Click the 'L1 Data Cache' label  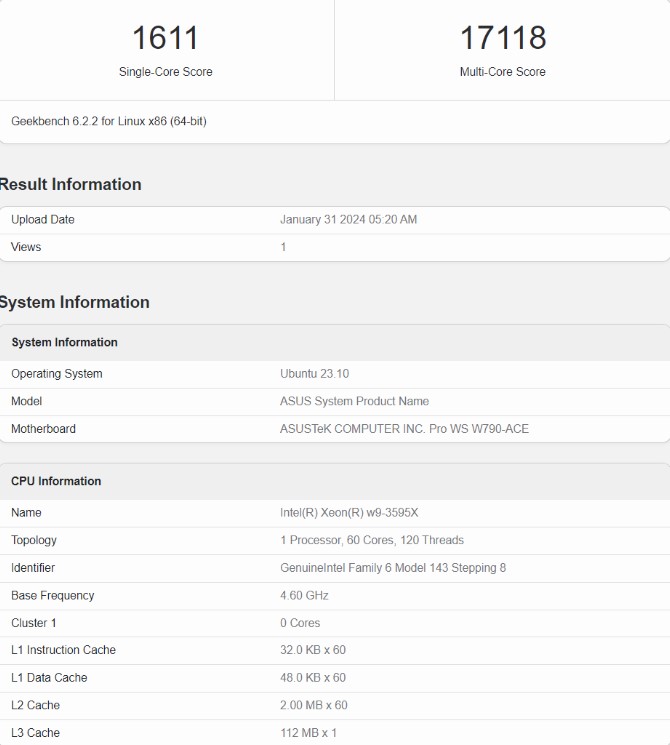click(49, 678)
